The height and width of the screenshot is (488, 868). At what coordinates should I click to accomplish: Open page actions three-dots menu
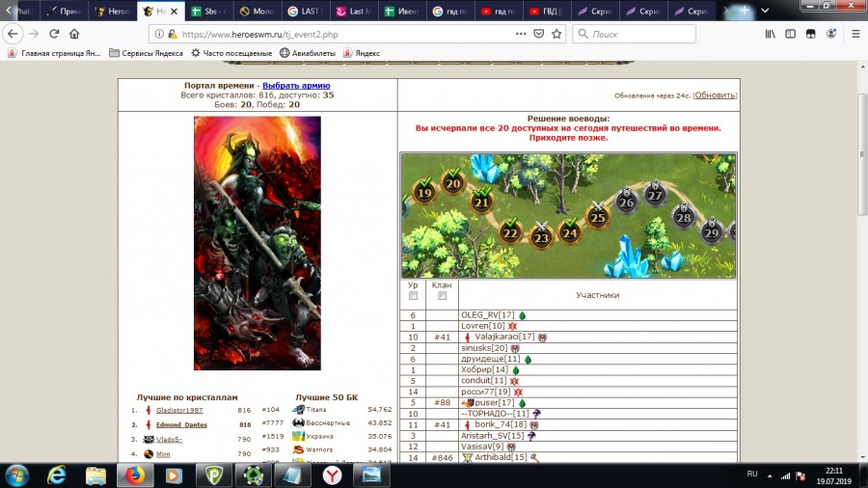(521, 34)
